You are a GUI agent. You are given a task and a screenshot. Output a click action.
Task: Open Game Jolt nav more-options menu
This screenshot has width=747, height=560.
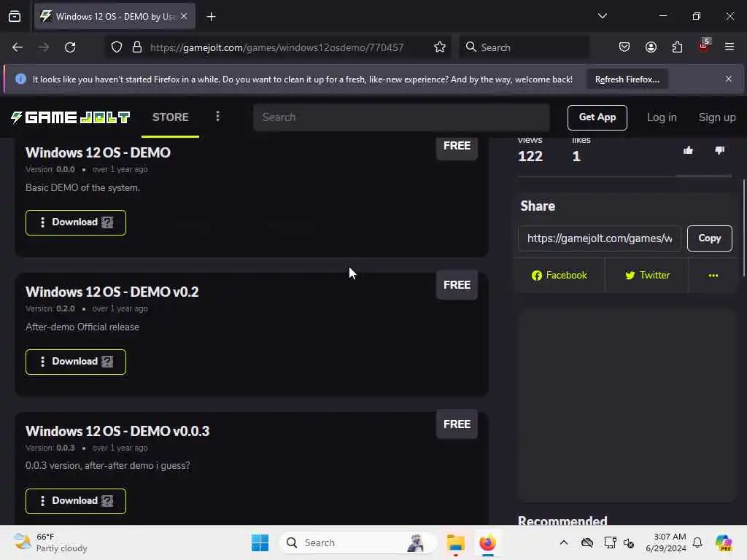[217, 117]
